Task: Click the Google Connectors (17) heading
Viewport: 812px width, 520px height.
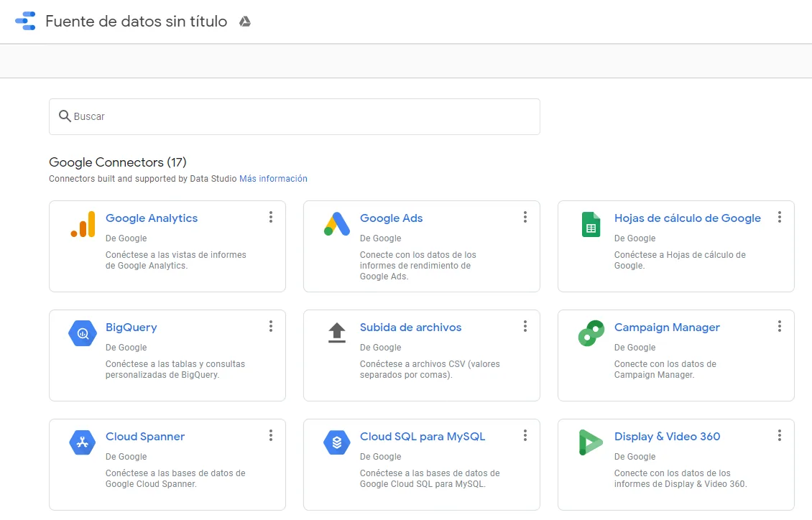Action: point(118,162)
